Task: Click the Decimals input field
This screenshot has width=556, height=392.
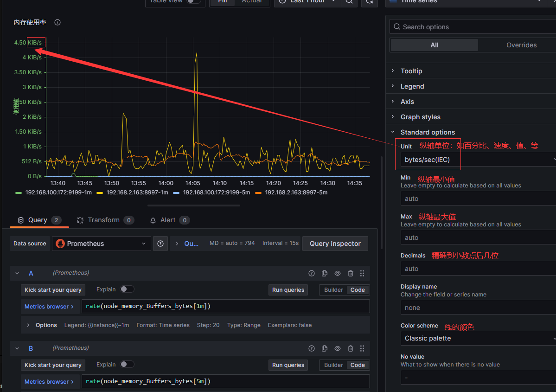Action: [479, 269]
